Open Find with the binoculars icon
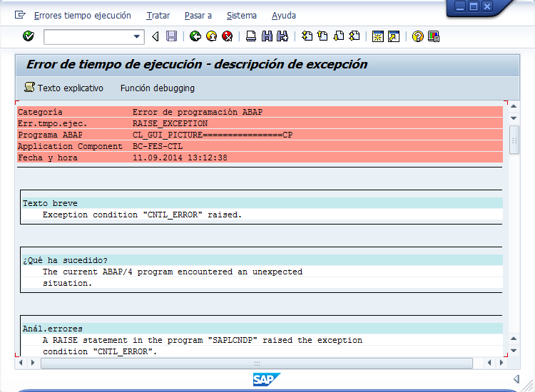The width and height of the screenshot is (535, 392). pos(267,36)
